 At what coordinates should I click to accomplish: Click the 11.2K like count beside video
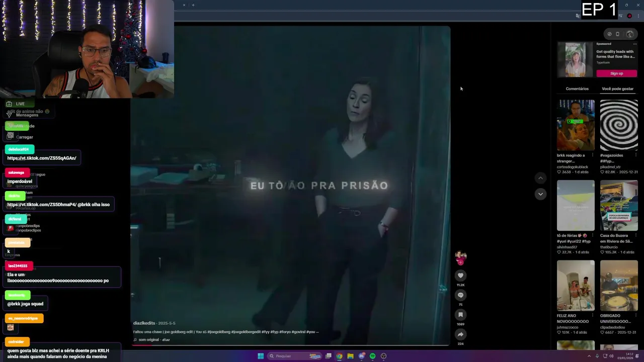(x=460, y=285)
